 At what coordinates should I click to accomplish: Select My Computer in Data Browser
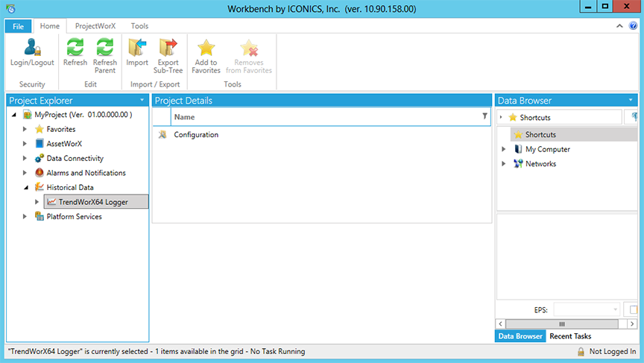[x=547, y=149]
